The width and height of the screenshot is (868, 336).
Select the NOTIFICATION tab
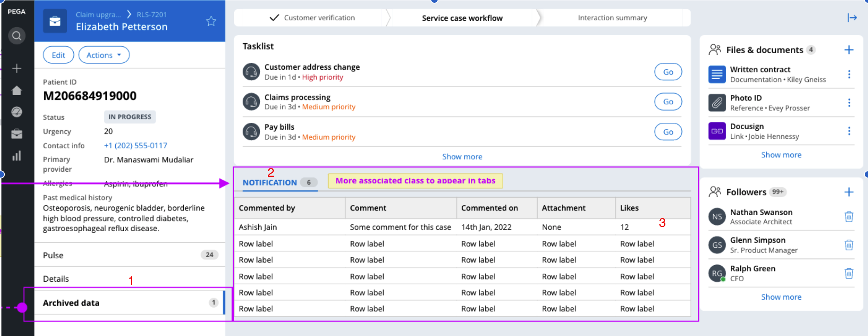(x=280, y=182)
